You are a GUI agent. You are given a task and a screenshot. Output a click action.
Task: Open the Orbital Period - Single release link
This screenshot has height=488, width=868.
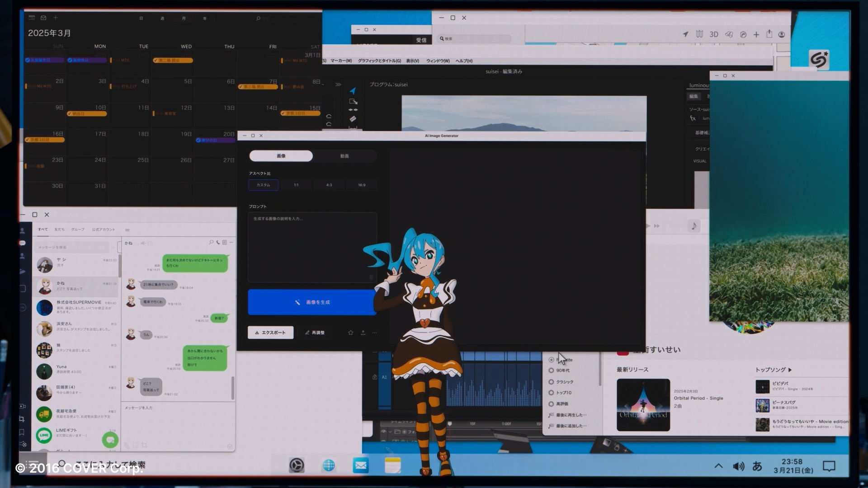pyautogui.click(x=698, y=398)
